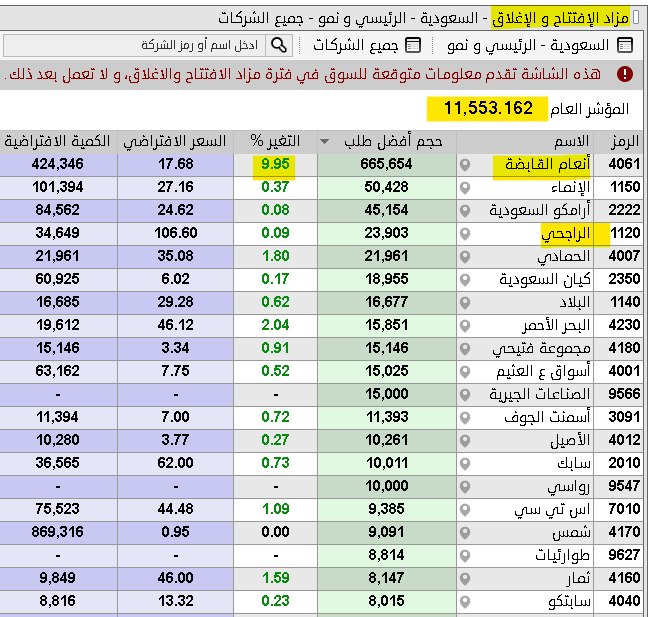The height and width of the screenshot is (617, 648).
Task: Click the pin icon beside أسواق ع العثيم
Action: (x=465, y=372)
